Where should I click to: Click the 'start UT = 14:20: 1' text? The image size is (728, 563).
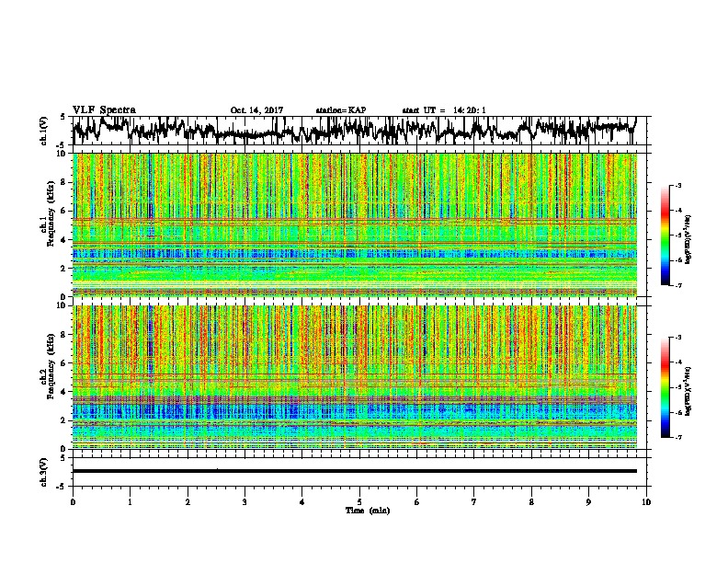point(444,110)
